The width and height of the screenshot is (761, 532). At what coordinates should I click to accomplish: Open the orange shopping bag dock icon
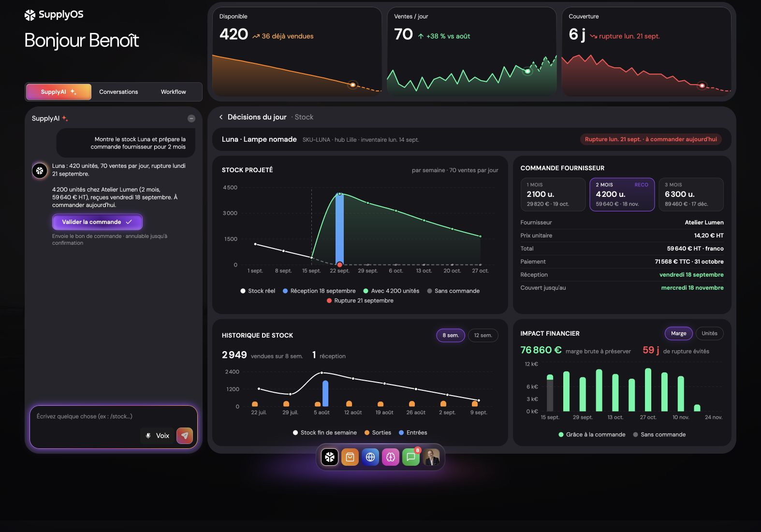pyautogui.click(x=350, y=457)
